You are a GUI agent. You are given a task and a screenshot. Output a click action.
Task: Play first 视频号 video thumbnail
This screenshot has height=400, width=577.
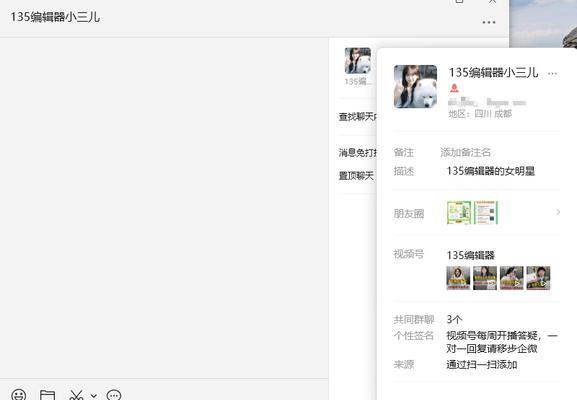pos(458,278)
